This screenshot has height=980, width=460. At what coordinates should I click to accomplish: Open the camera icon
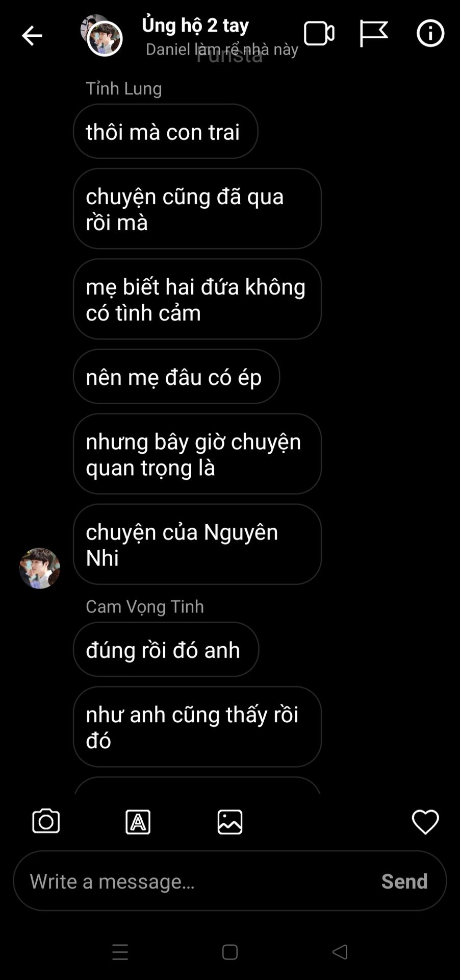(x=46, y=821)
